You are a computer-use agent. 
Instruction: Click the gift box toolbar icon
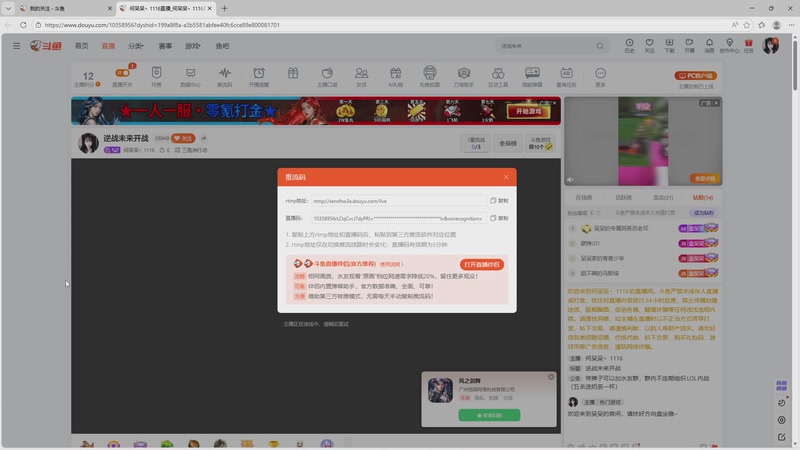293,73
